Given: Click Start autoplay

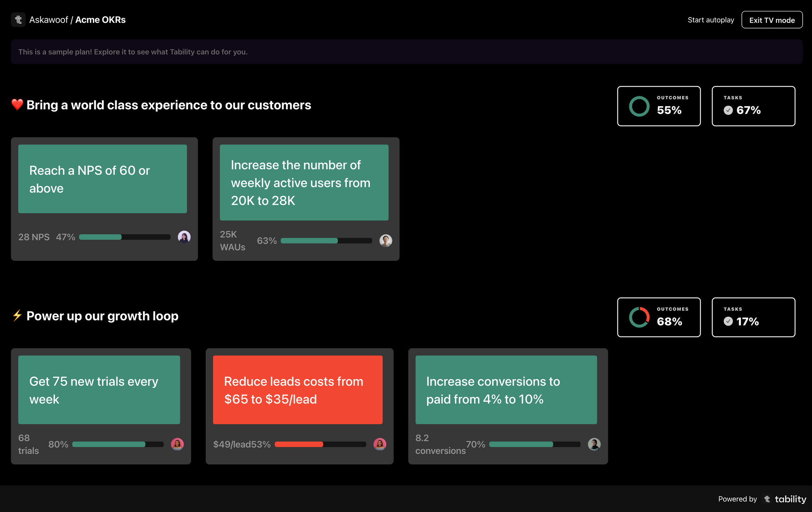Looking at the screenshot, I should click(710, 20).
